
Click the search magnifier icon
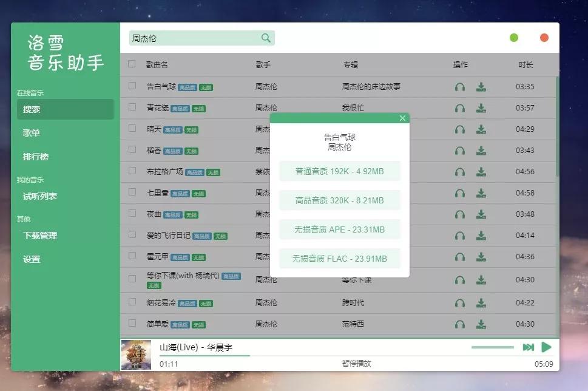coord(265,38)
